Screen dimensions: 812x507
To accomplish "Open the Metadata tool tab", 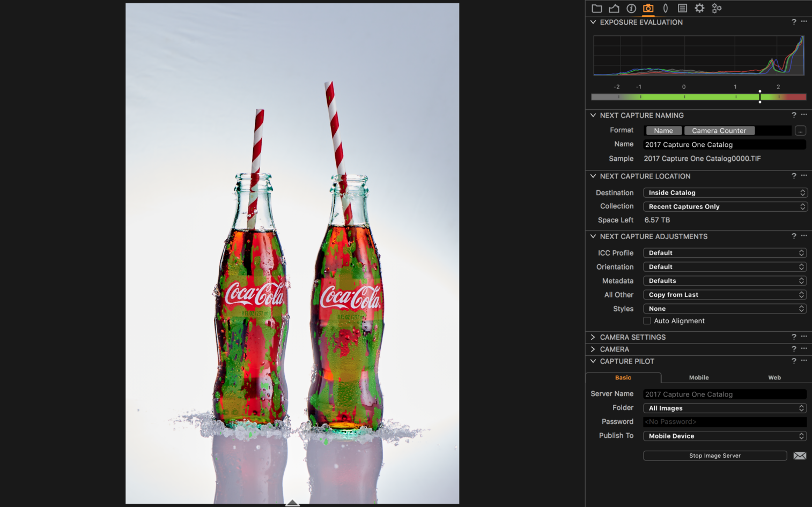I will click(x=682, y=8).
